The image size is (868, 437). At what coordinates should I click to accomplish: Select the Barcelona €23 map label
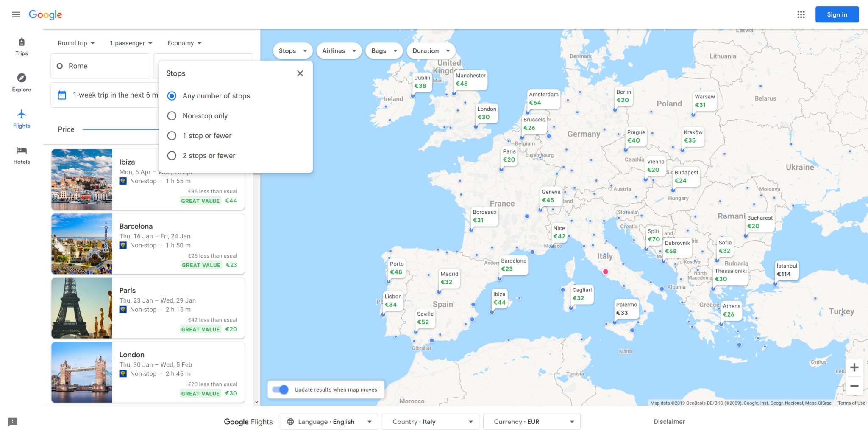click(x=514, y=265)
